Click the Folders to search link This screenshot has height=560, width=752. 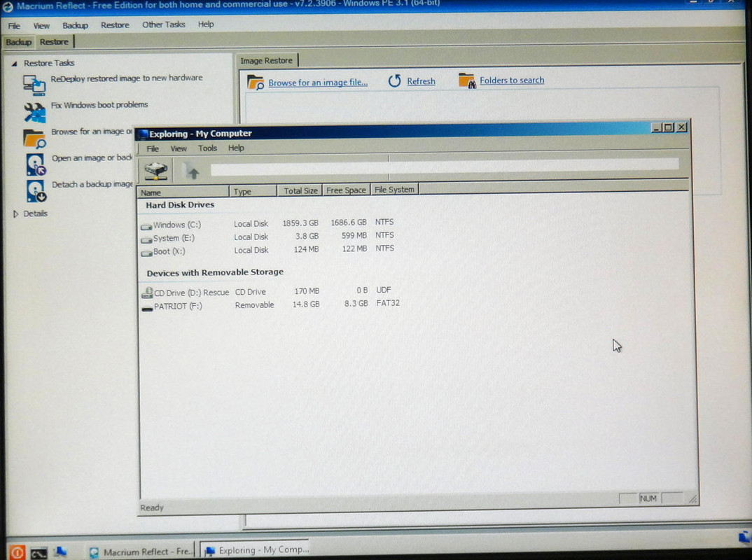[512, 80]
